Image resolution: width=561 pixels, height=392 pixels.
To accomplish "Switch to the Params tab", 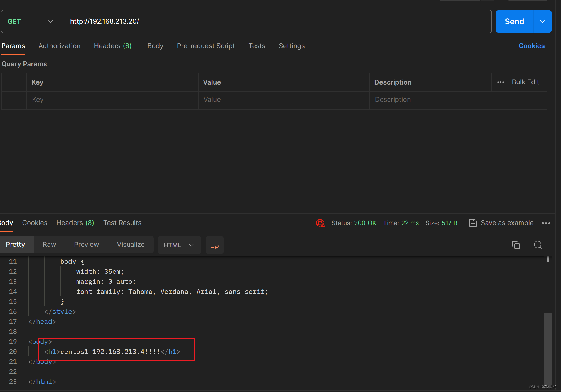I will click(x=13, y=46).
